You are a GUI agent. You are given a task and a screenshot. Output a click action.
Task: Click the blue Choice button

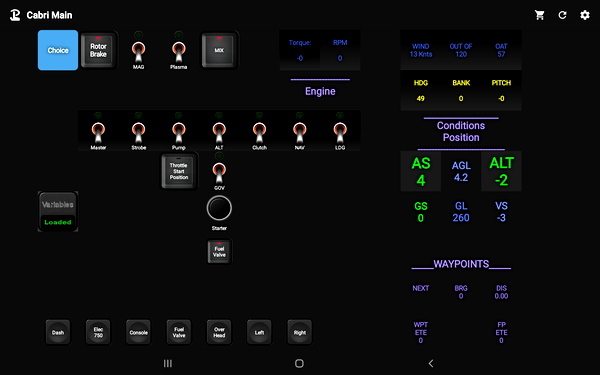coord(58,50)
